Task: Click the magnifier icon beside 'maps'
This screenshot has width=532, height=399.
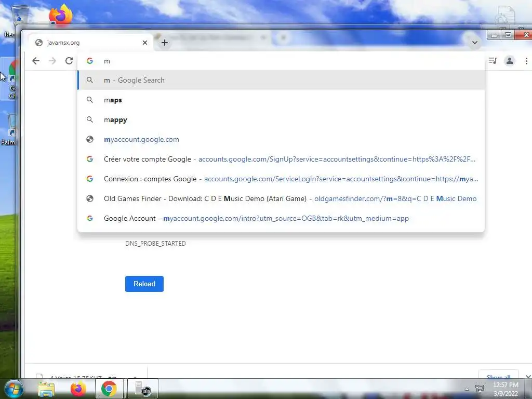Action: 89,100
